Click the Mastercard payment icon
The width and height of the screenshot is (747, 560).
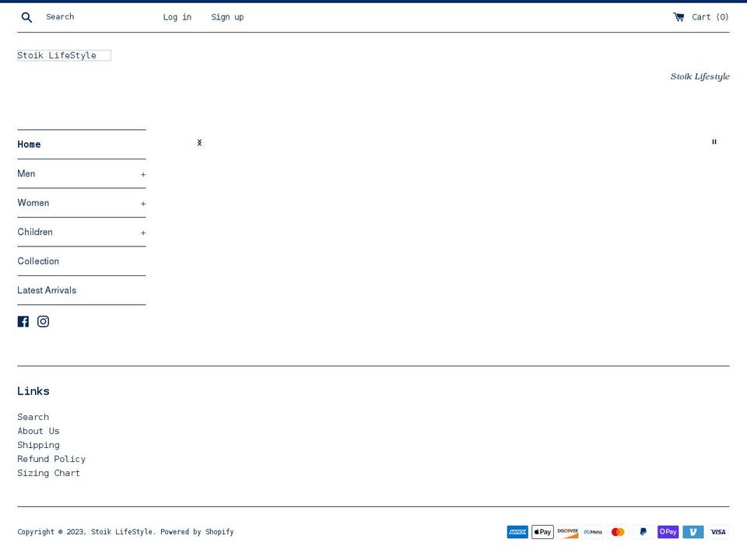[x=618, y=532]
